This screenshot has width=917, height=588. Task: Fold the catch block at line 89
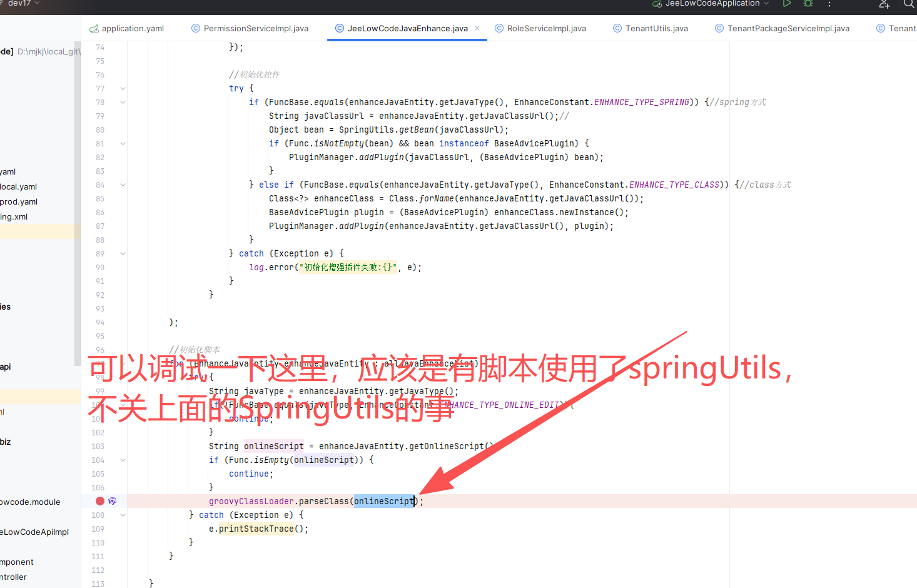click(x=123, y=254)
